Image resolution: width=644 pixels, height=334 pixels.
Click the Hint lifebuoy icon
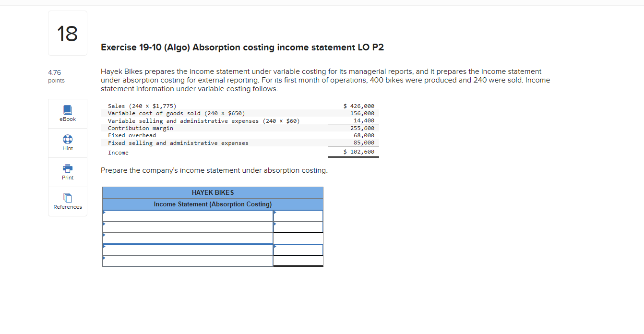pyautogui.click(x=68, y=139)
